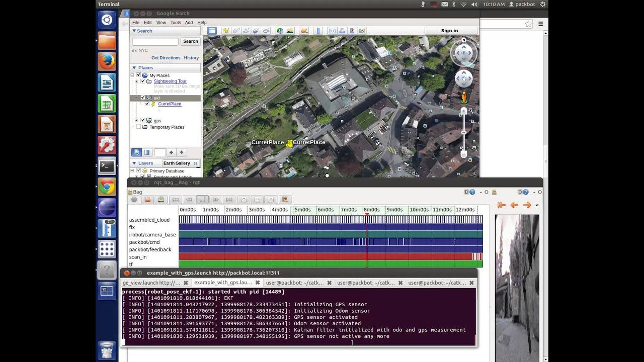Uncheck the My Places checkbox

[138, 75]
